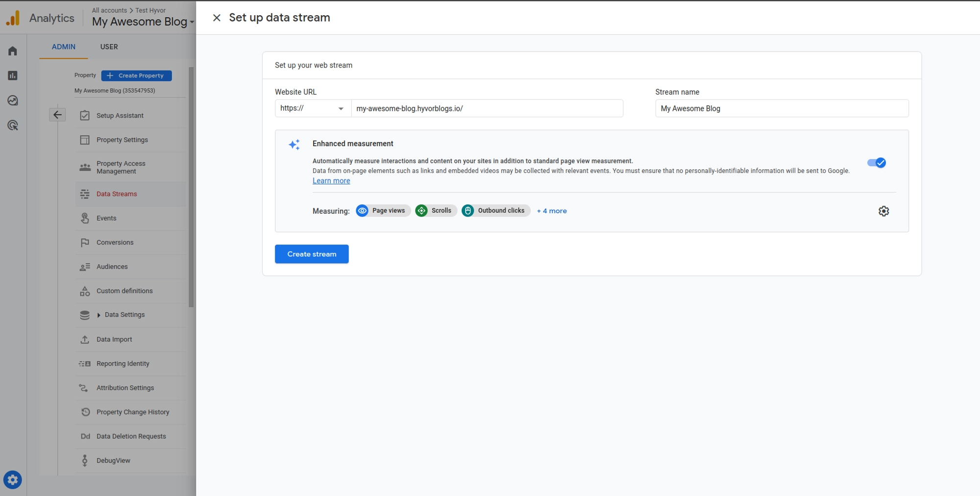The height and width of the screenshot is (496, 980).
Task: Open Home from the left navigation
Action: tap(13, 51)
